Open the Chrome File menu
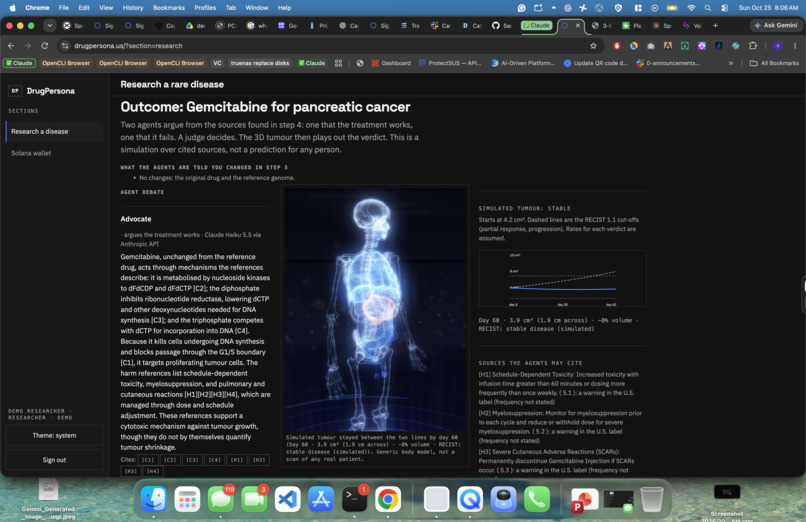Screen dimensions: 806x522 (64, 8)
